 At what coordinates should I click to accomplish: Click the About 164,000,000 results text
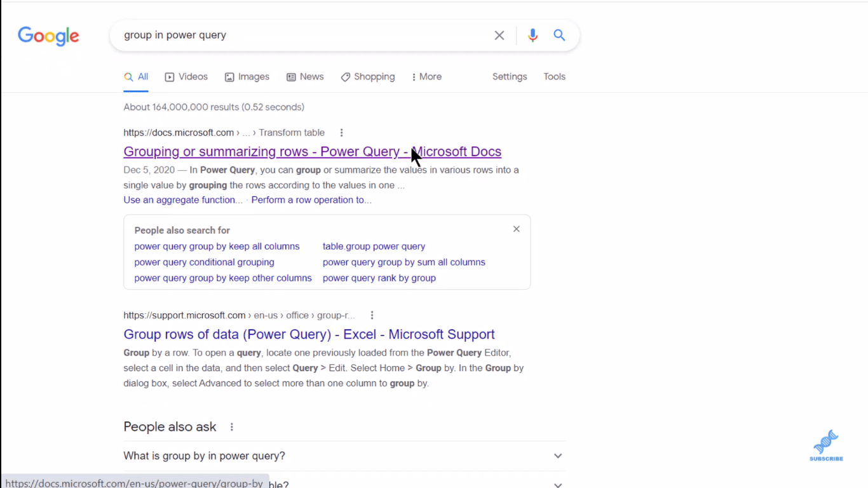pos(214,107)
